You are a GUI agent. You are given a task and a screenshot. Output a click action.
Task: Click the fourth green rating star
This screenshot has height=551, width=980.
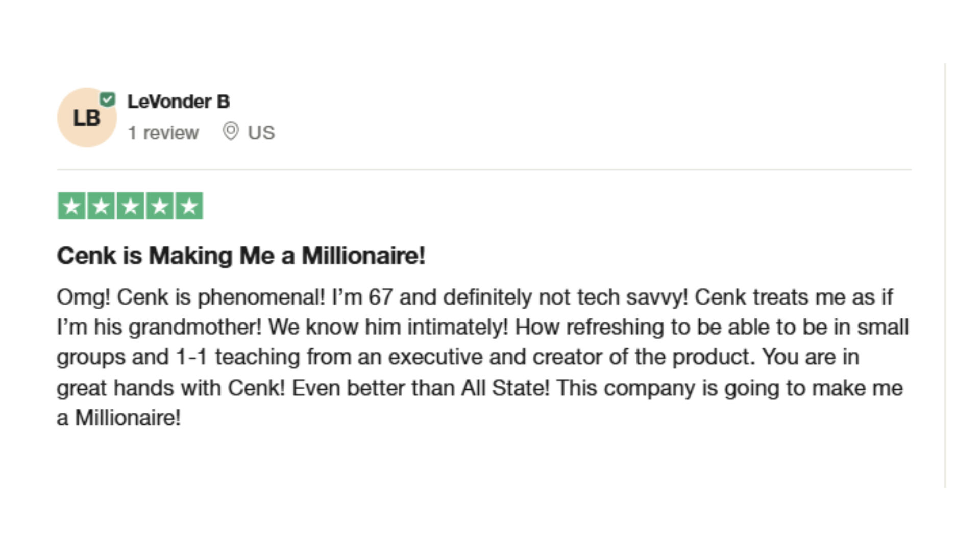[x=160, y=206]
